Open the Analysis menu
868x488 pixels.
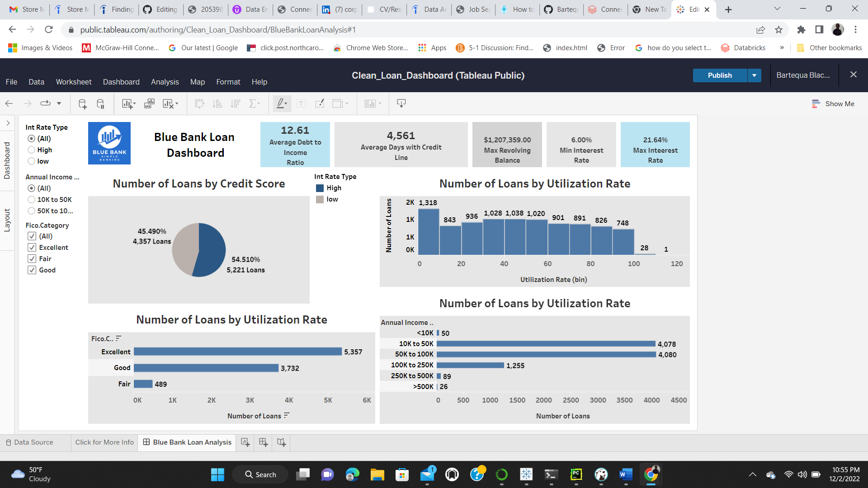click(165, 82)
